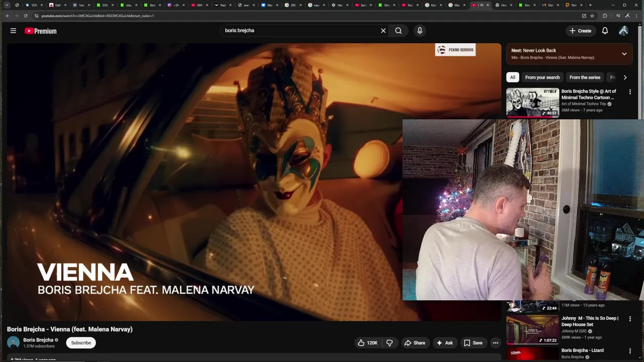Open 'Boris Brejcha - Lizard' suggested video
The width and height of the screenshot is (644, 362).
583,350
